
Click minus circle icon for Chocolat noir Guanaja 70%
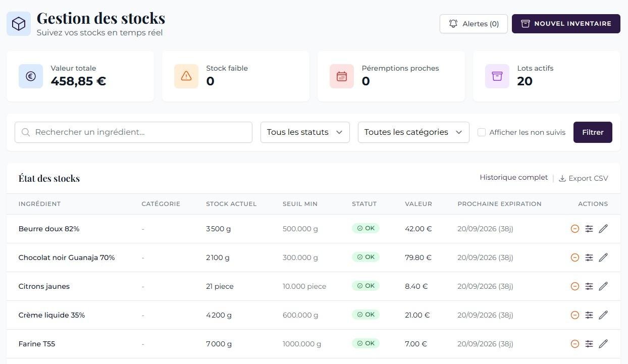point(574,257)
